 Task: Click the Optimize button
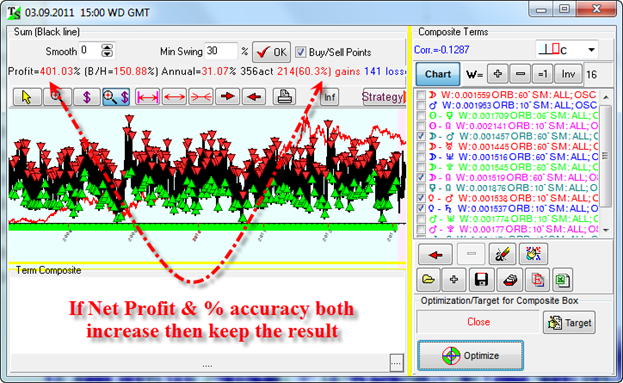(x=470, y=356)
